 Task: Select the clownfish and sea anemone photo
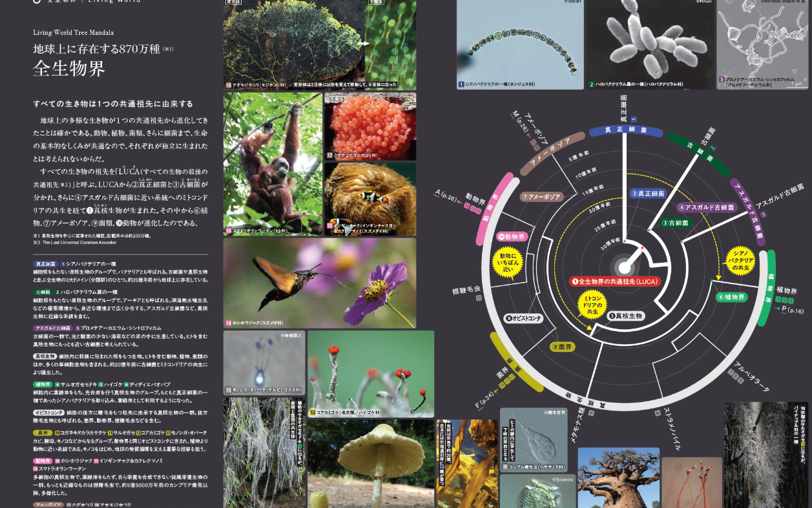[x=370, y=199]
